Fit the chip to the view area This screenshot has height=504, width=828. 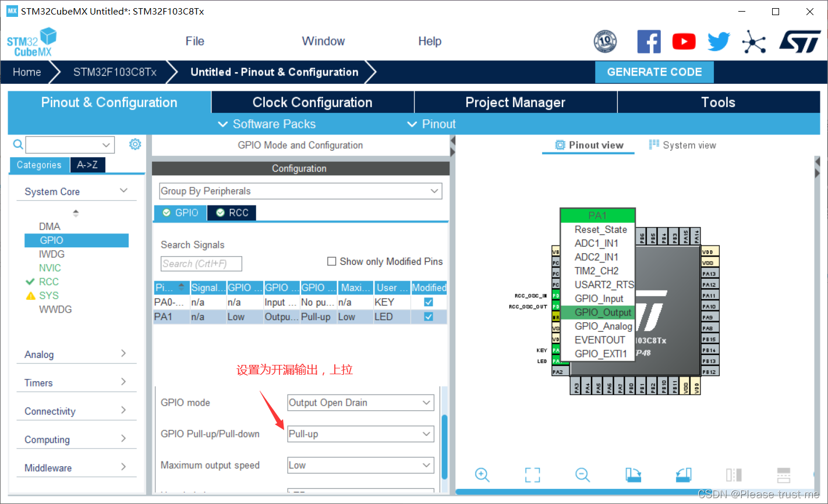(x=532, y=475)
